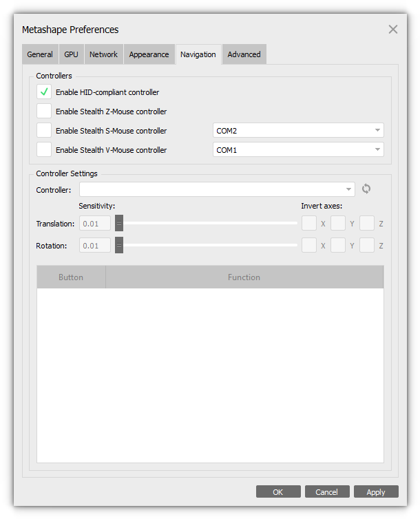Toggle Rotation invert Z axis checkbox
This screenshot has width=420, height=519.
367,245
